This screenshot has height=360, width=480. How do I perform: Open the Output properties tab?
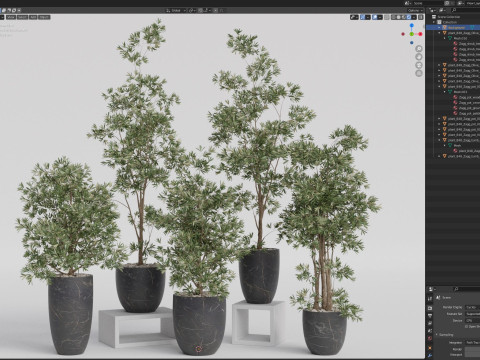coord(430,315)
